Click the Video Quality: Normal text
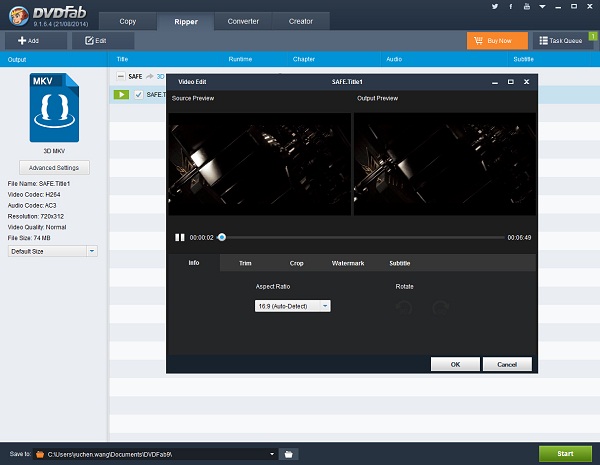The image size is (600, 465). [37, 227]
